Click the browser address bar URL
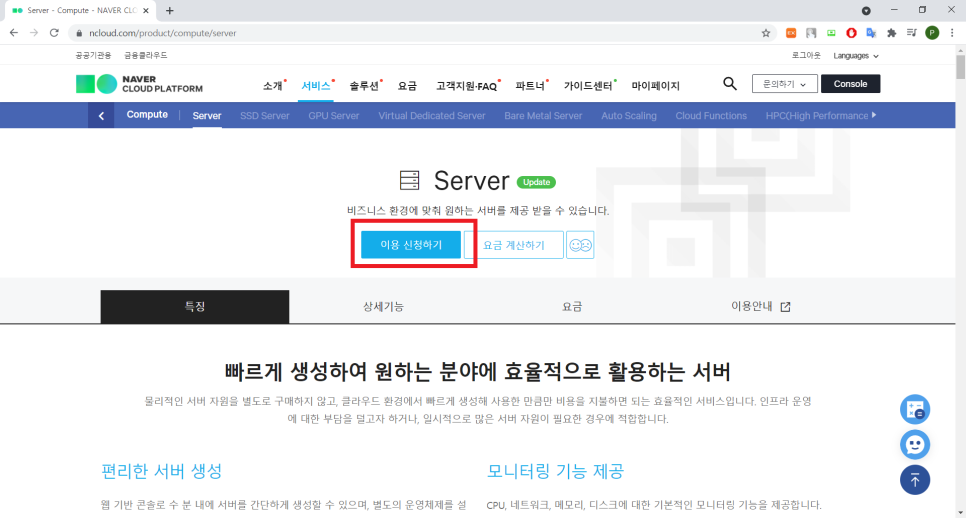The width and height of the screenshot is (966, 518). click(163, 33)
